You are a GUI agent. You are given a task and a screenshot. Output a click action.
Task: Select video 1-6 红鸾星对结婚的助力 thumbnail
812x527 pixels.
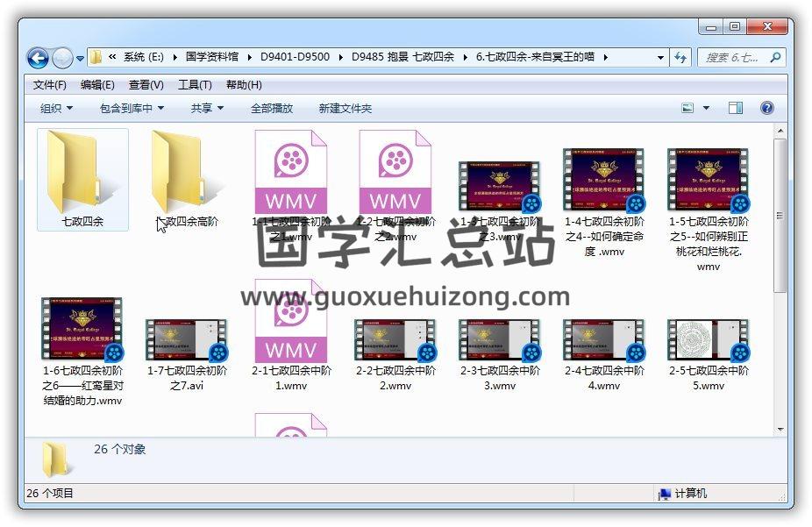(82, 329)
